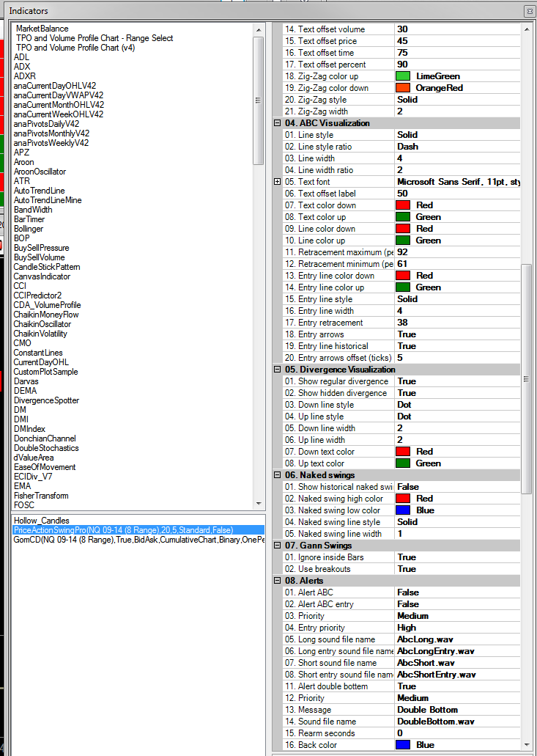Collapse the 05. Divergence Visualization section
The height and width of the screenshot is (756, 537).
tap(278, 370)
